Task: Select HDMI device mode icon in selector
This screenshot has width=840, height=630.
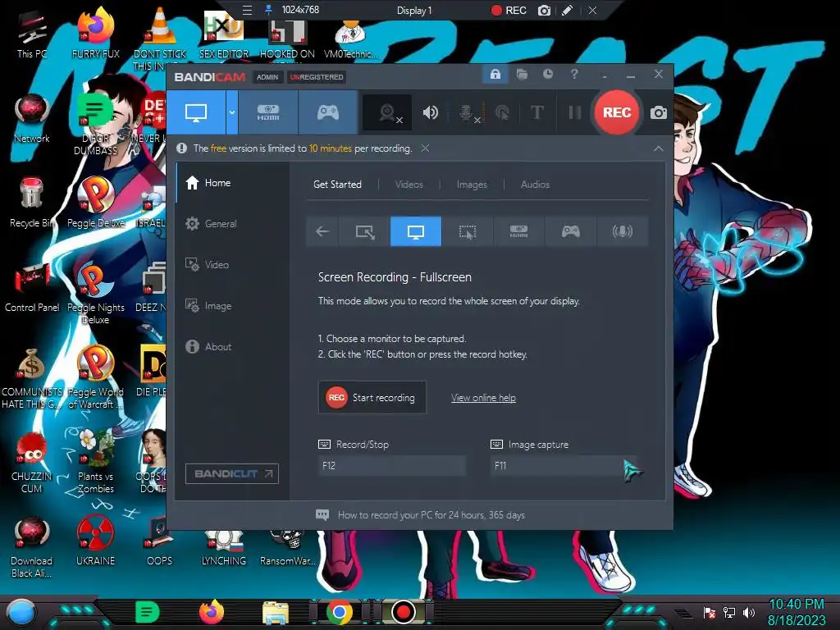Action: tap(518, 231)
